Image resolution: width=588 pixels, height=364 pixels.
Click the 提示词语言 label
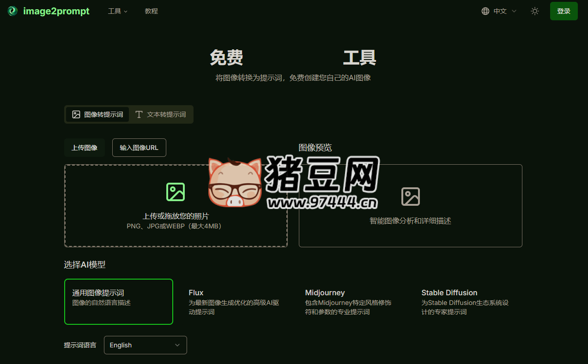point(80,345)
